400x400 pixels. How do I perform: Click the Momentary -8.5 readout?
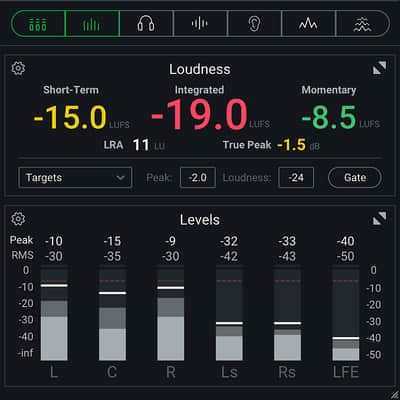coord(329,117)
